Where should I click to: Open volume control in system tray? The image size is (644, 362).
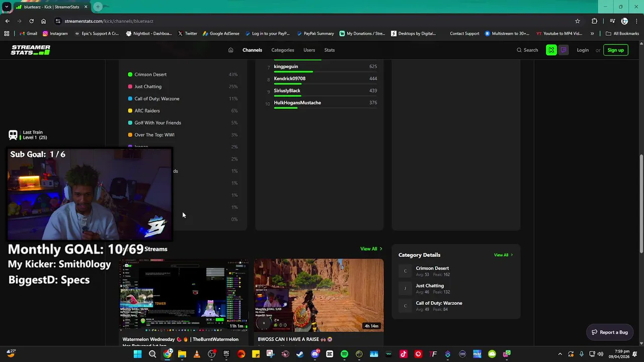pyautogui.click(x=600, y=354)
